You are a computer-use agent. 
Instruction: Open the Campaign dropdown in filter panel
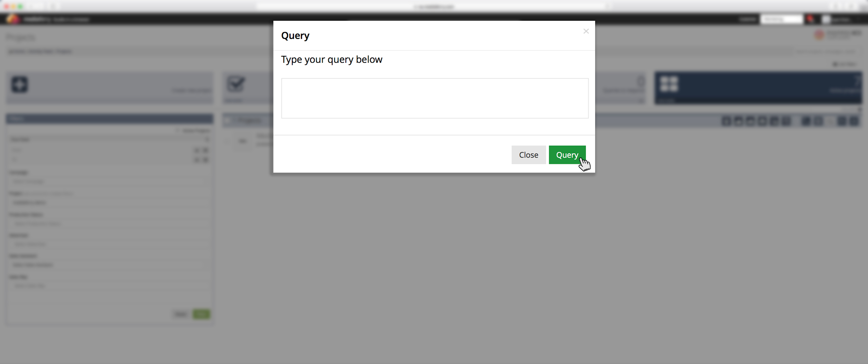point(109,181)
